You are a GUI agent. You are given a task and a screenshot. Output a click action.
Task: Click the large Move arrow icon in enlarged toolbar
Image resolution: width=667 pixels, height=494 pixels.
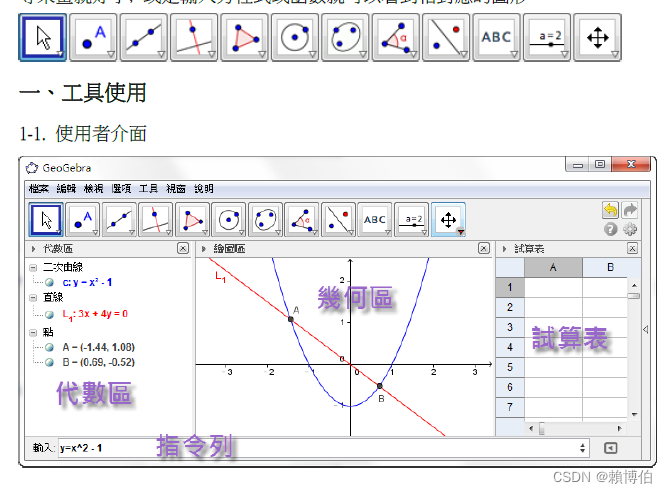click(43, 37)
